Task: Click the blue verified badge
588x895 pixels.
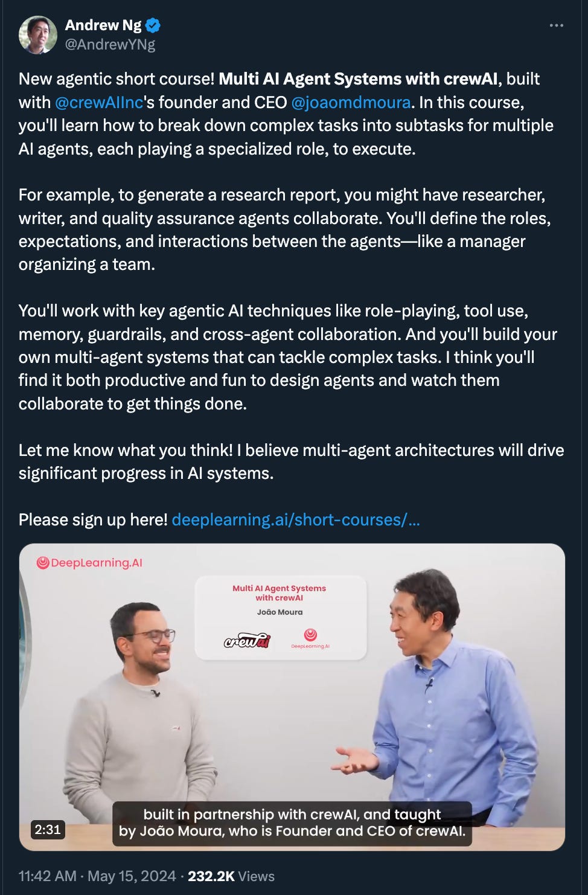Action: (153, 25)
